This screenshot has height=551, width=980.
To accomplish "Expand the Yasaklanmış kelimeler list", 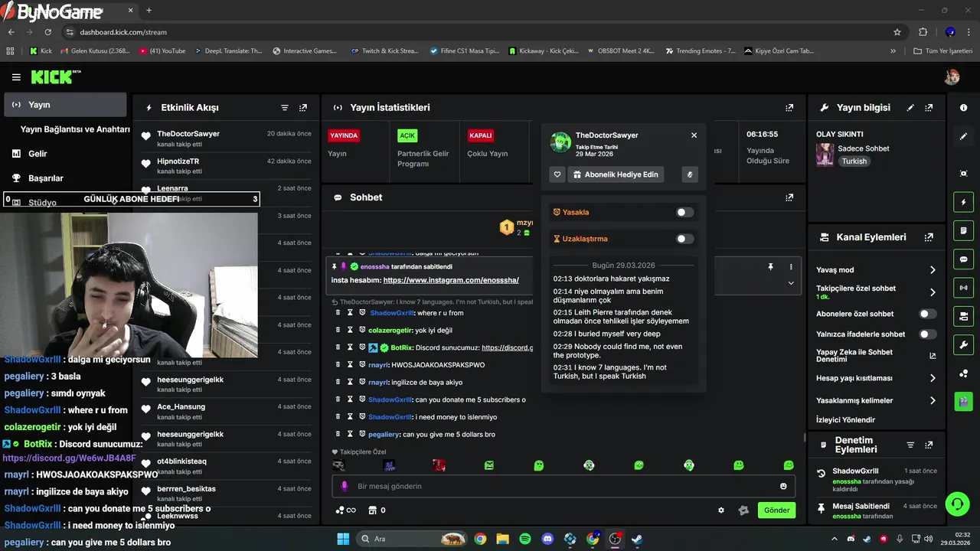I will [x=933, y=400].
